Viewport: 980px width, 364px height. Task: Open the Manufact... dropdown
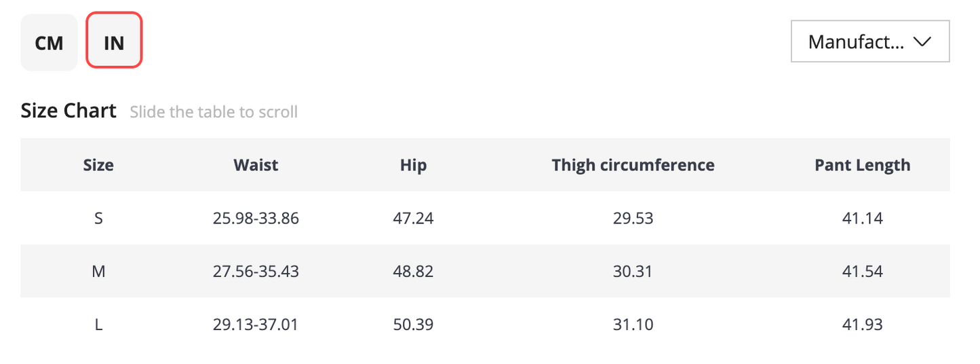[x=870, y=42]
